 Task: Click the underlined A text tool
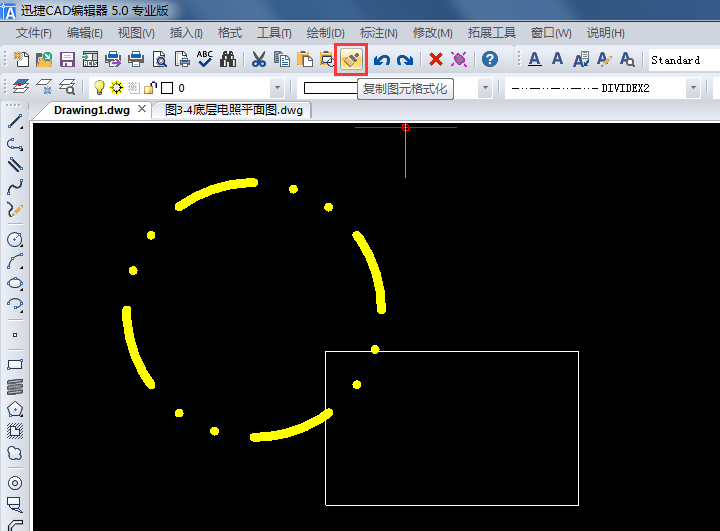coord(534,59)
